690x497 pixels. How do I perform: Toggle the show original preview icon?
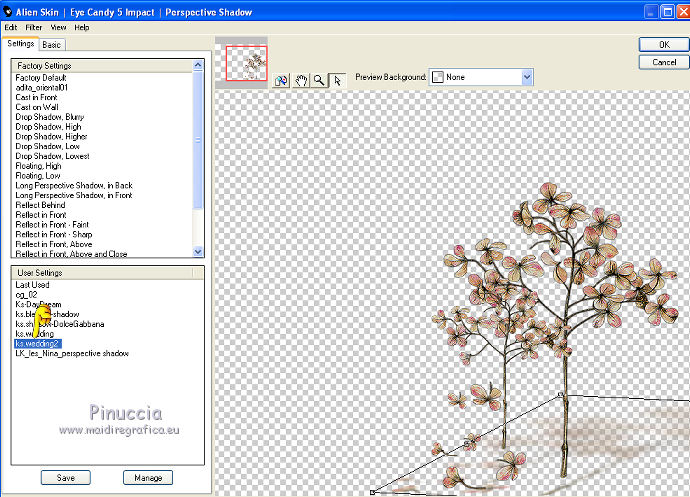[x=281, y=81]
